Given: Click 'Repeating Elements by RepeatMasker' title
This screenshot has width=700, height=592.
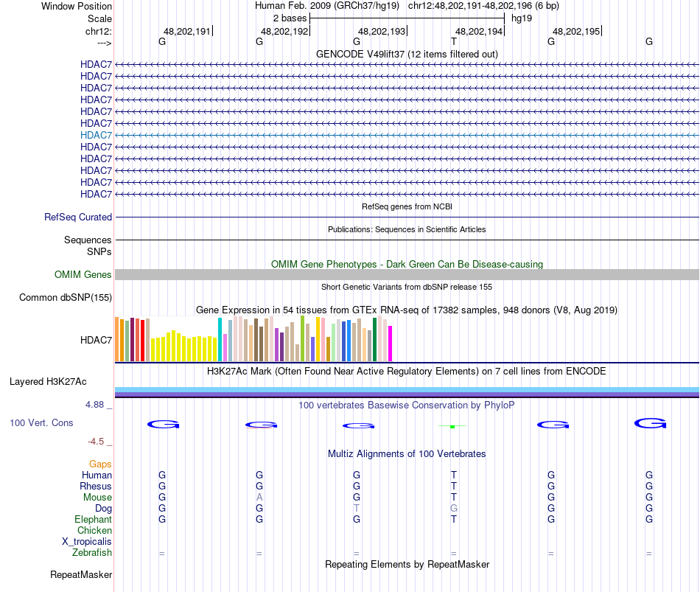Looking at the screenshot, I should [x=407, y=564].
